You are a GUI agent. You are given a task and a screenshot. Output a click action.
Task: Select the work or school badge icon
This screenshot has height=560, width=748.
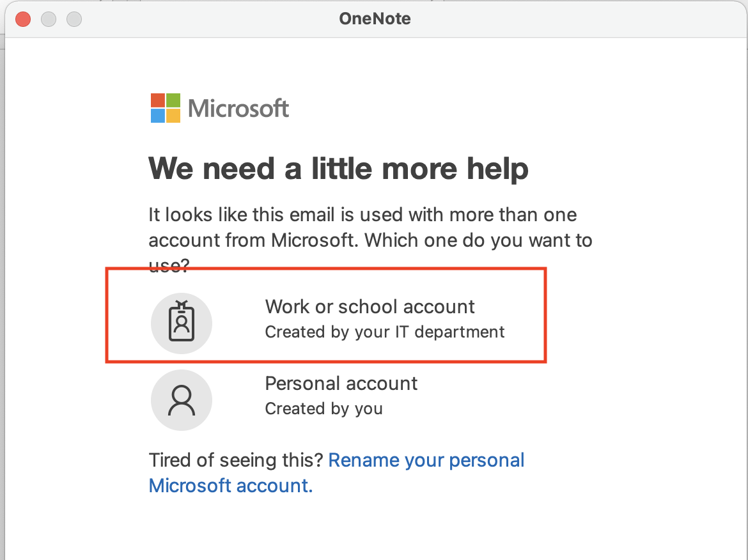[x=182, y=323]
